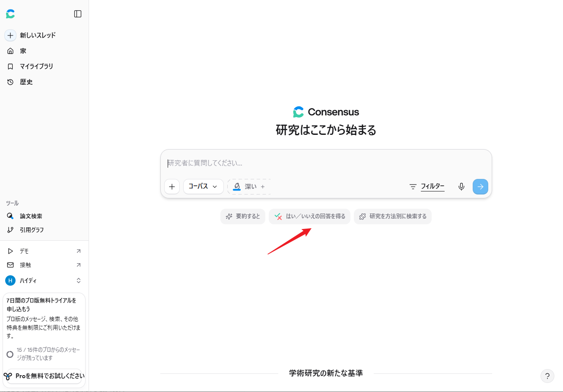
Task: Click the plus icon beside 新しいスレッド
Action: (x=10, y=35)
